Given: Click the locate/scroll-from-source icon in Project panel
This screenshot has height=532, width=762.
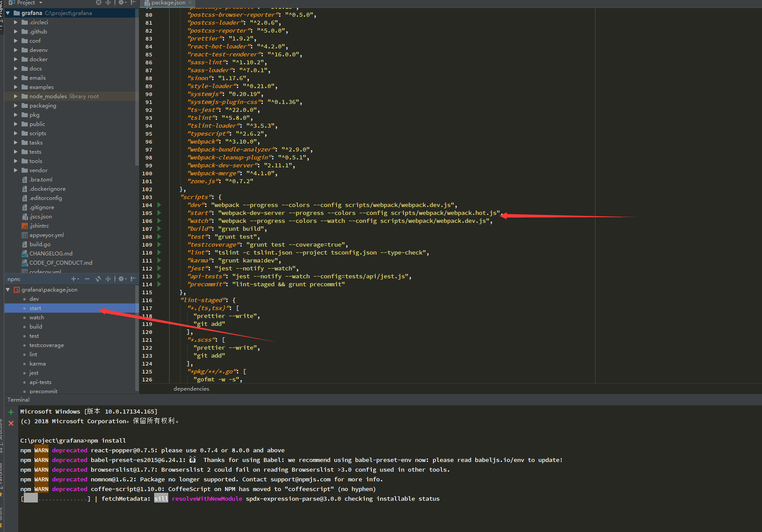Looking at the screenshot, I should (x=99, y=3).
